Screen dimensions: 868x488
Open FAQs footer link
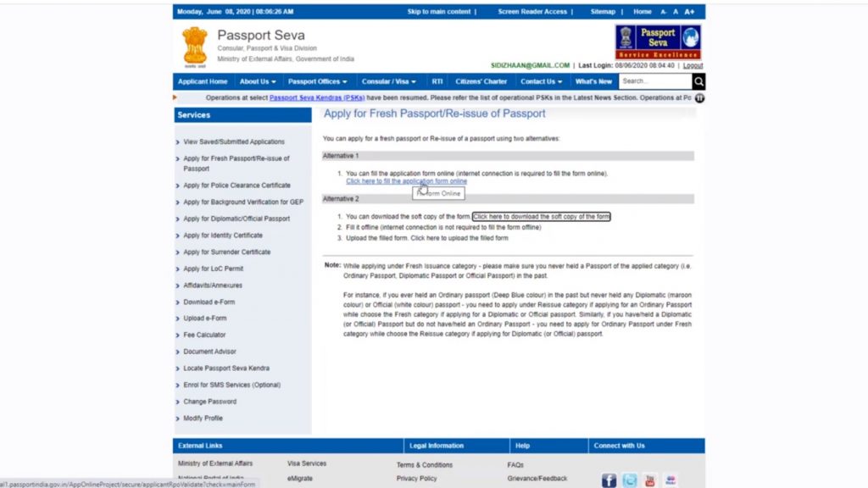(515, 465)
